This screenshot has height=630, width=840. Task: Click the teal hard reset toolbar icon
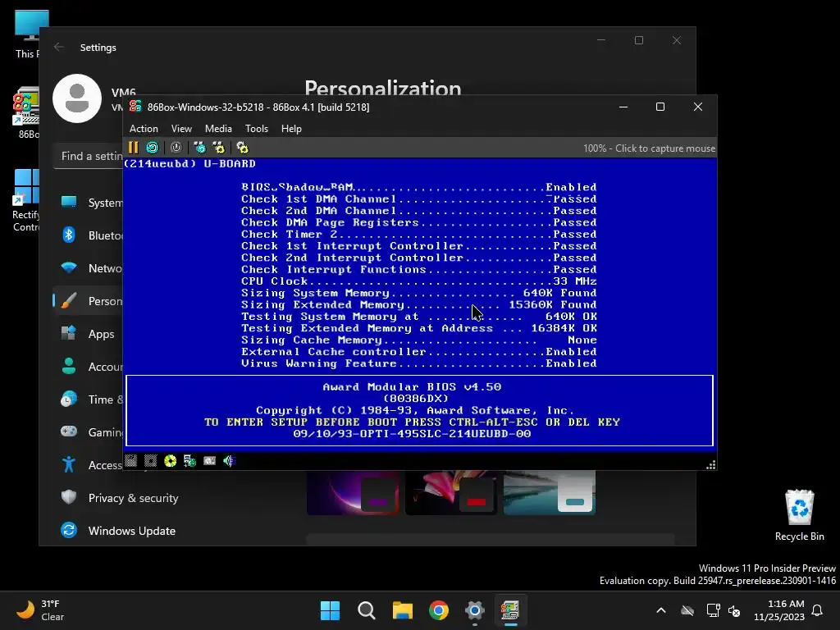click(152, 148)
